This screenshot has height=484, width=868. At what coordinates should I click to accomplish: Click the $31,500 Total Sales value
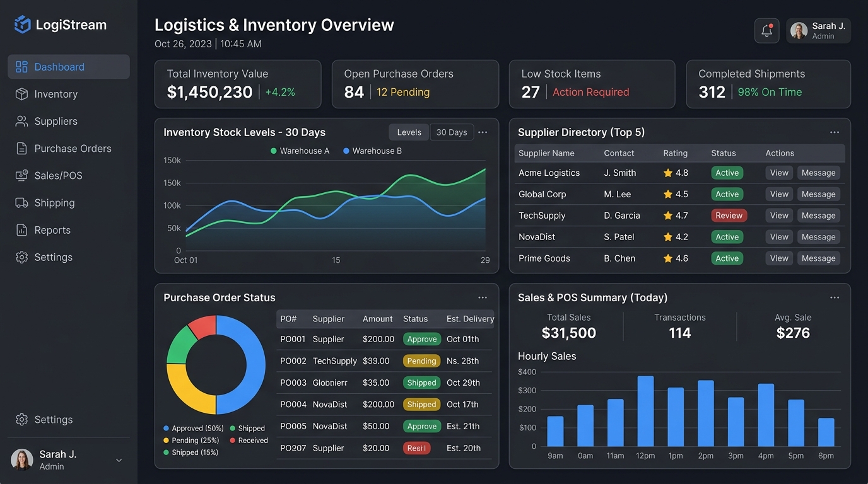click(x=569, y=333)
